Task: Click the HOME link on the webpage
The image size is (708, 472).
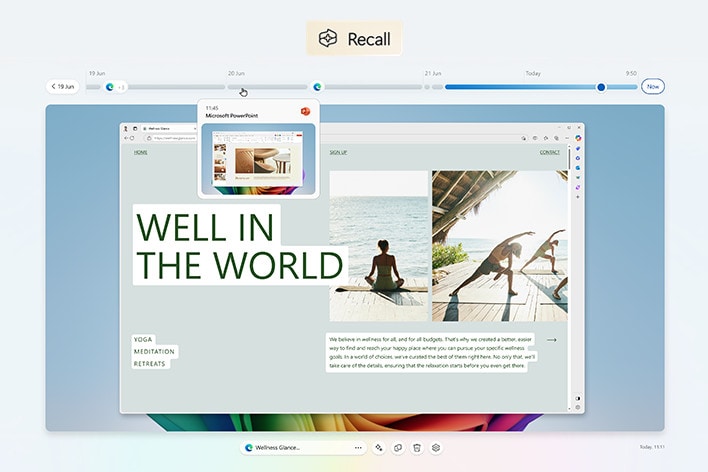Action: pos(141,153)
